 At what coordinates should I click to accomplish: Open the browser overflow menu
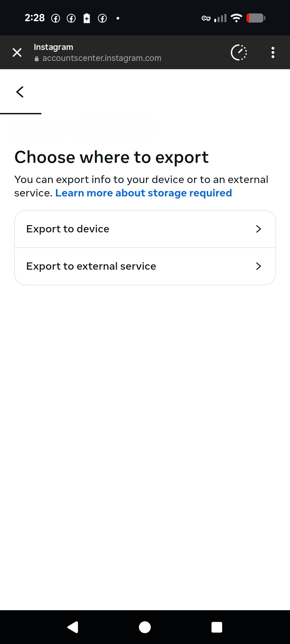273,52
